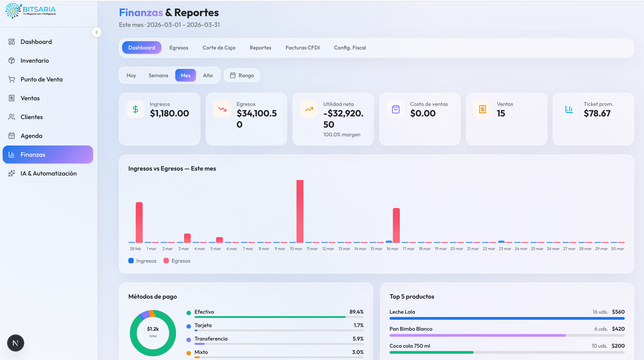The width and height of the screenshot is (644, 360).
Task: Toggle the Egresos legend below the chart
Action: tap(177, 261)
